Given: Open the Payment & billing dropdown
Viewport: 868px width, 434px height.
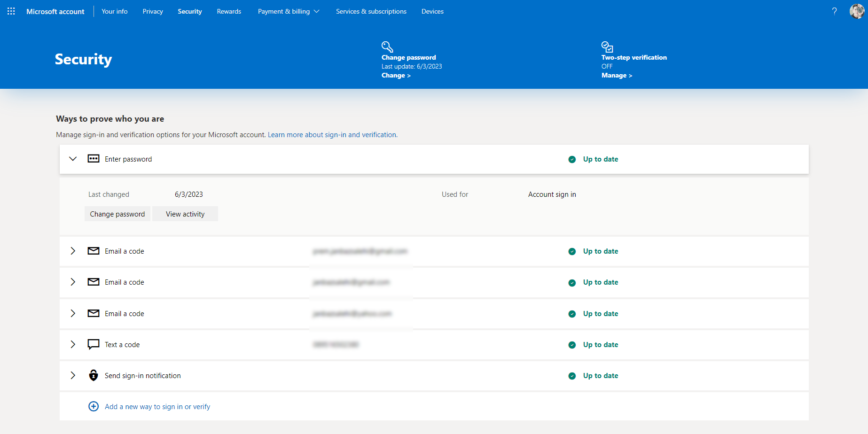Looking at the screenshot, I should (289, 11).
